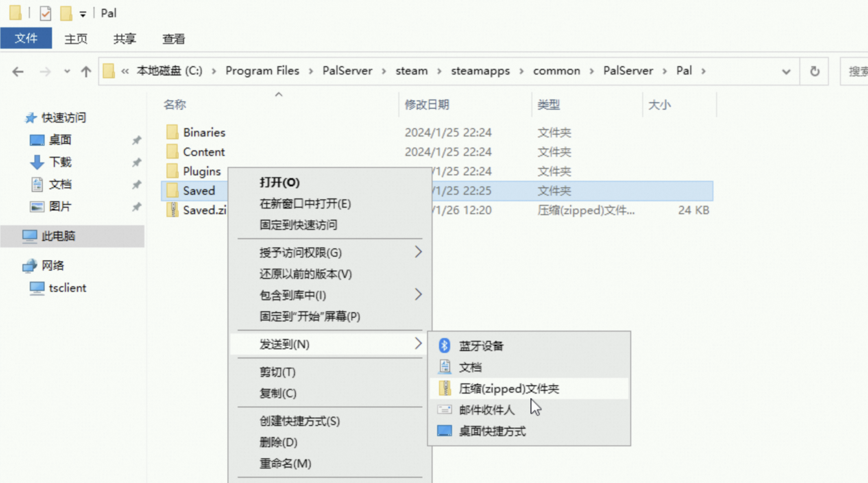Click Program Files in the breadcrumb path
This screenshot has width=868, height=483.
pyautogui.click(x=262, y=71)
